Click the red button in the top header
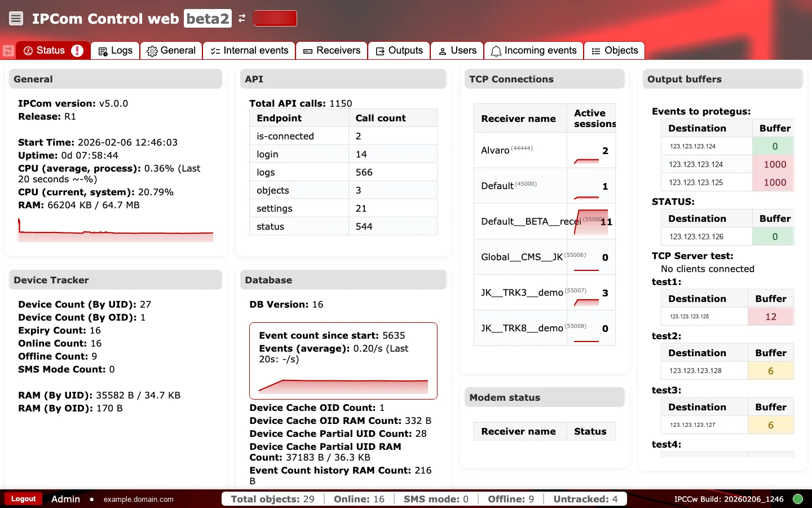This screenshot has height=508, width=812. click(x=275, y=18)
